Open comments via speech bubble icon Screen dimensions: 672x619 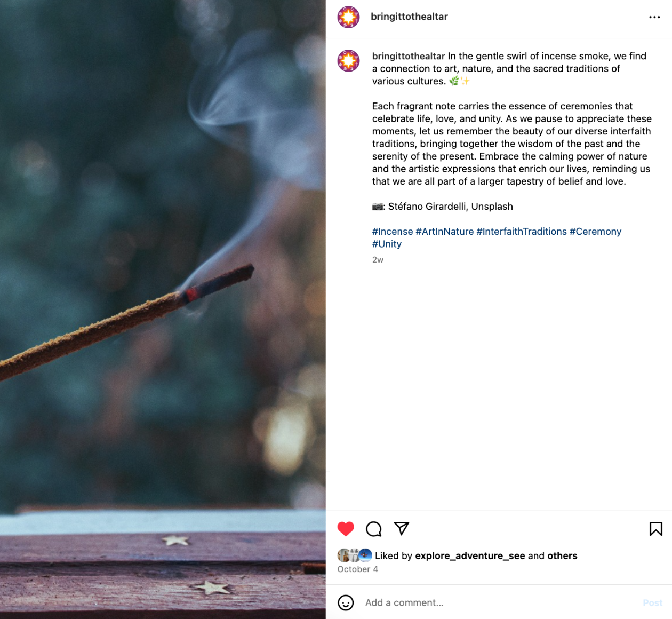[x=374, y=529]
